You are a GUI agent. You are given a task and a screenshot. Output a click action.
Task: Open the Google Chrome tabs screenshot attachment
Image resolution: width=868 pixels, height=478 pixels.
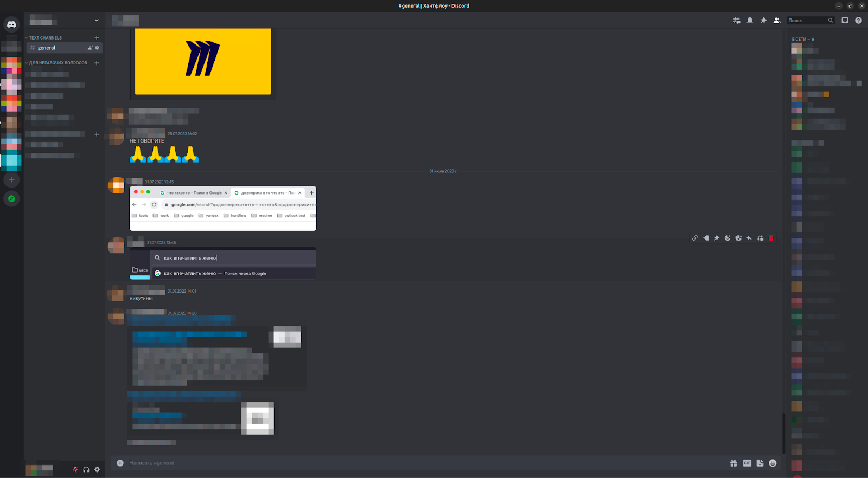pyautogui.click(x=223, y=209)
